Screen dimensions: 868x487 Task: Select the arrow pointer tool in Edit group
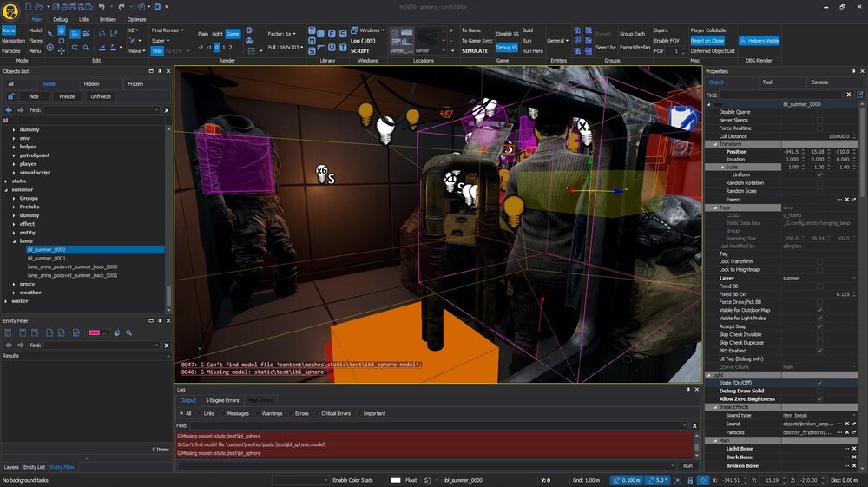coord(50,34)
